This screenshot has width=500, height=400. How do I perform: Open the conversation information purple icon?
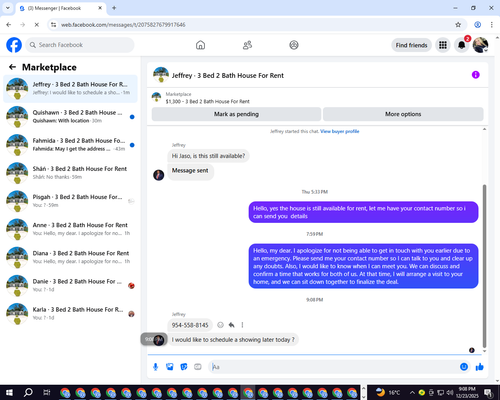(x=476, y=75)
